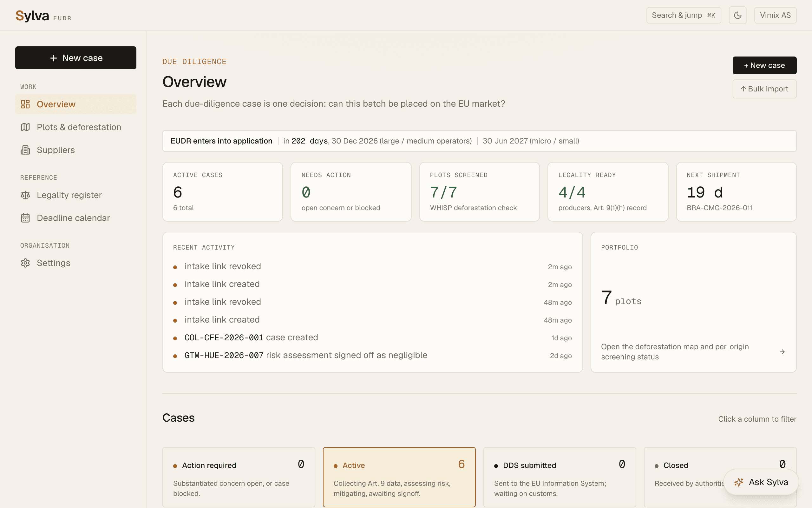Click the Suppliers building icon
Viewport: 812px width, 508px height.
(25, 150)
